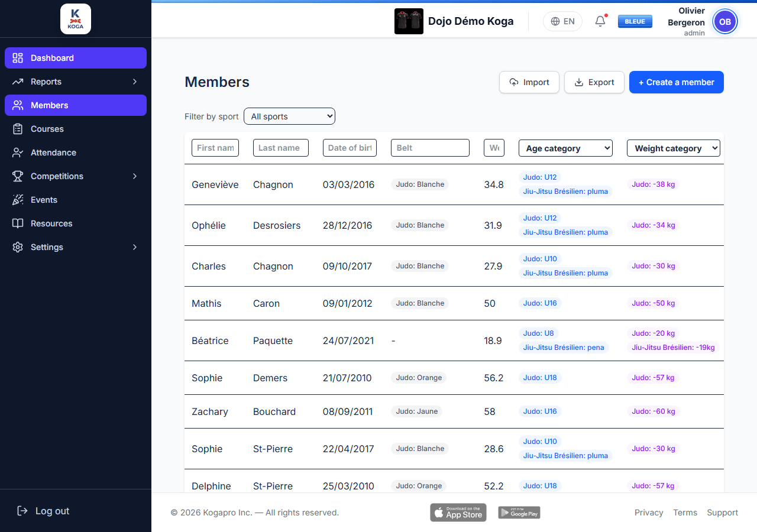Open the notifications bell
Screen dimensions: 757x532
(x=600, y=21)
